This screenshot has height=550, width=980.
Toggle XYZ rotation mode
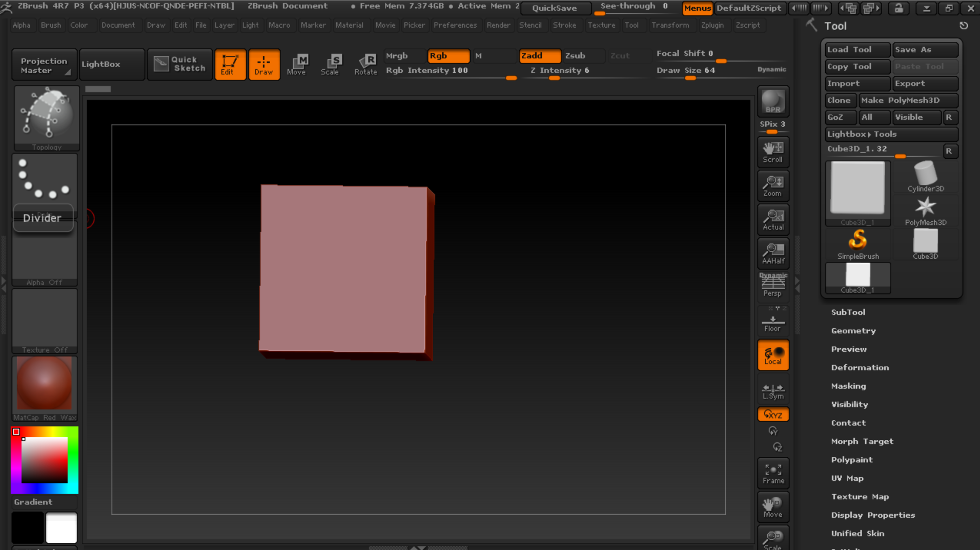(773, 414)
